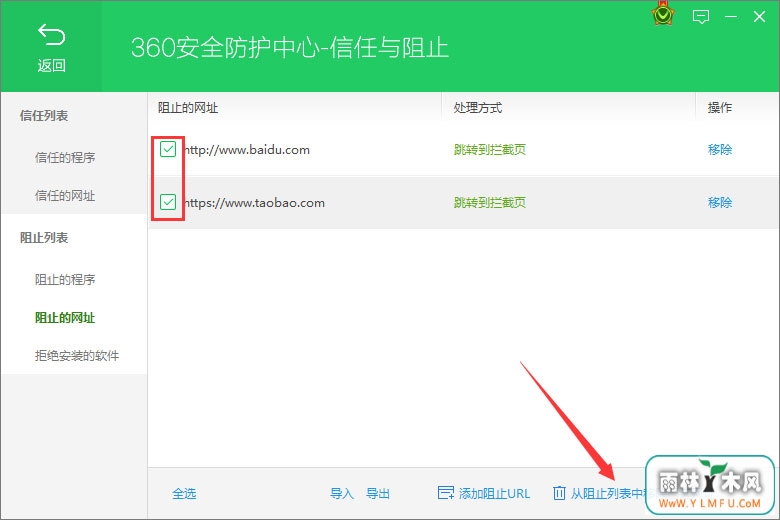Click 移除 link for taobao.com
Image resolution: width=780 pixels, height=520 pixels.
pyautogui.click(x=720, y=202)
